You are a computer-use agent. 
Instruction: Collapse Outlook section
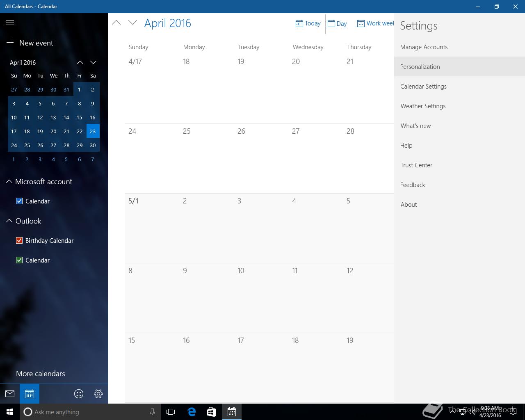pyautogui.click(x=9, y=221)
